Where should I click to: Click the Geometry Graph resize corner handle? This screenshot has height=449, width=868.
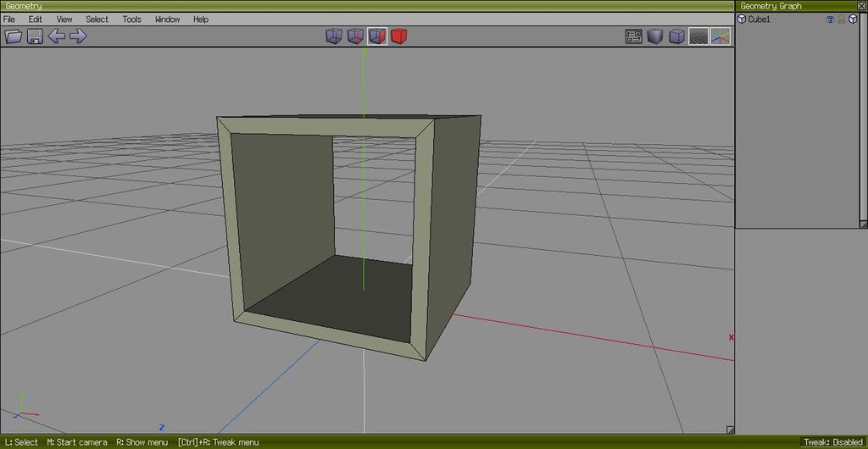(863, 224)
